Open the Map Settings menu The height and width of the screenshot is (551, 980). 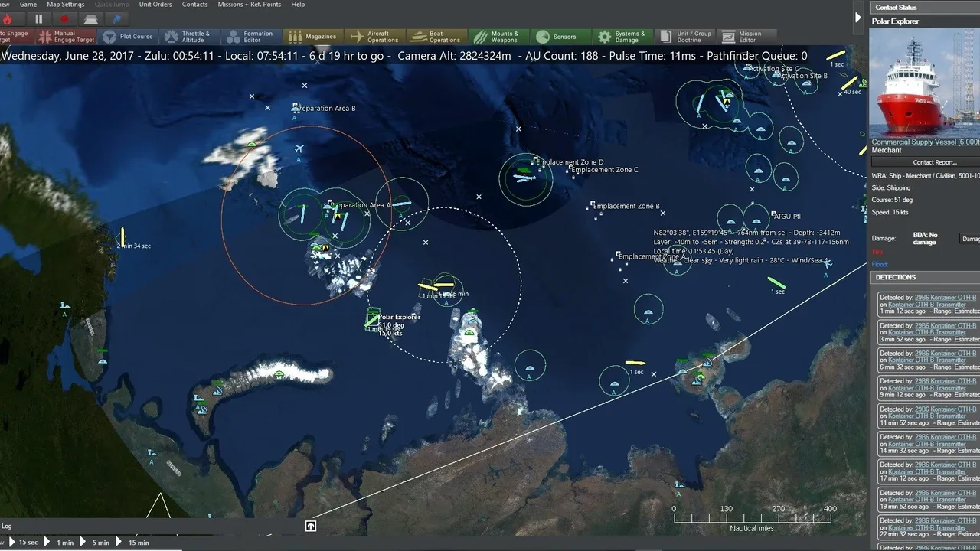pyautogui.click(x=65, y=5)
